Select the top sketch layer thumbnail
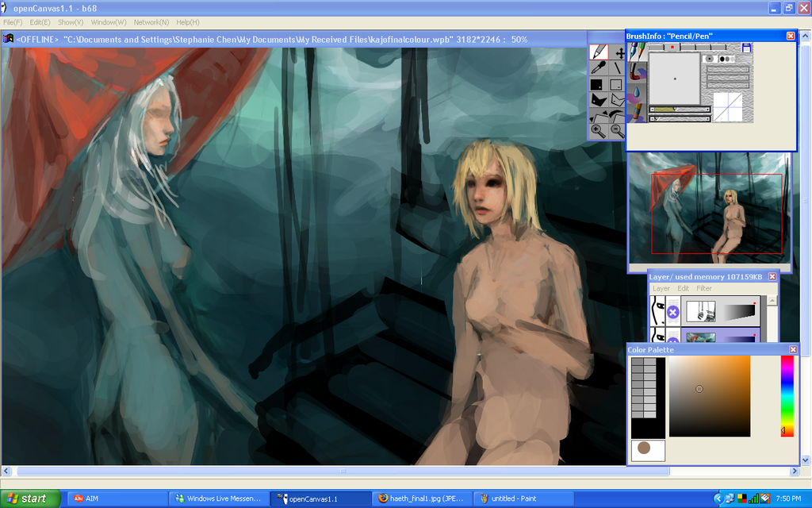Viewport: 812px width, 508px height. tap(701, 311)
